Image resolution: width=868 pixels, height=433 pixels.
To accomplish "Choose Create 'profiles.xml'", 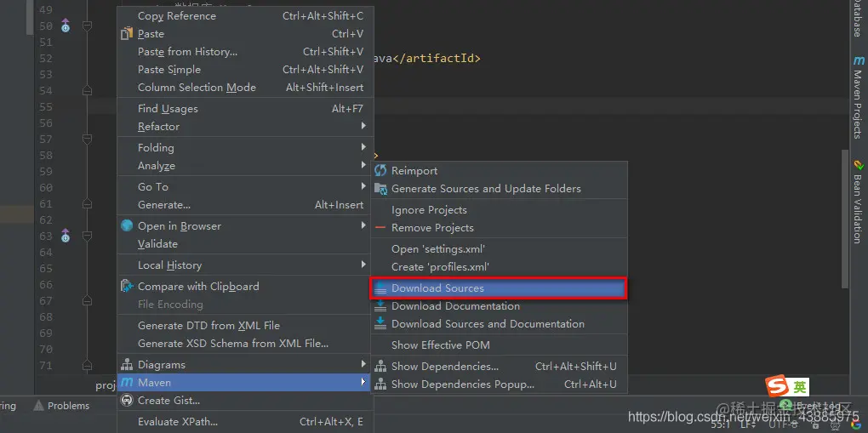I will coord(499,267).
